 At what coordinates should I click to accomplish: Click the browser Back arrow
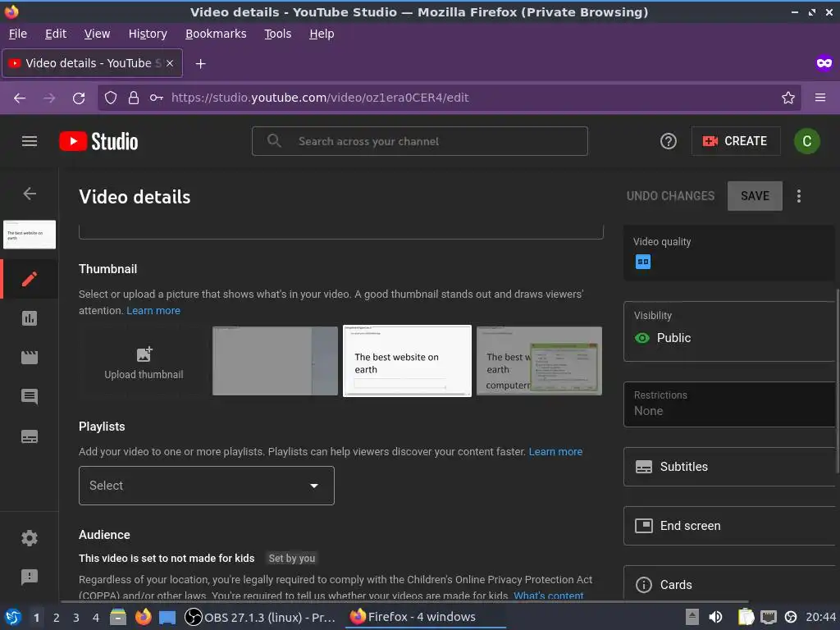(x=20, y=98)
